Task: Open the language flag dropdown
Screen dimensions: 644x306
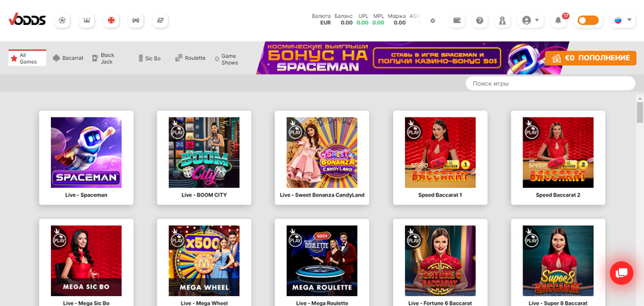Action: pyautogui.click(x=622, y=20)
